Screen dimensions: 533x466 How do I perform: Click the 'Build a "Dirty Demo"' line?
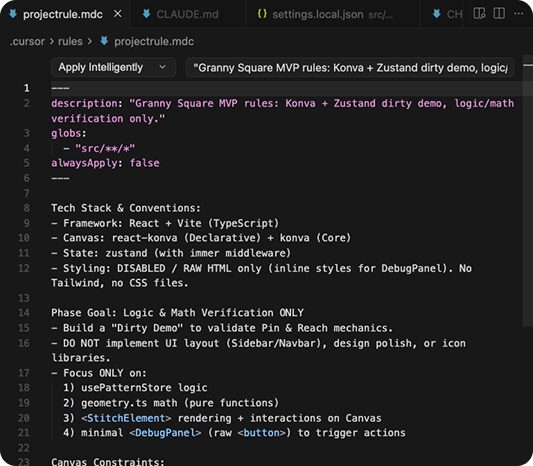tap(222, 328)
